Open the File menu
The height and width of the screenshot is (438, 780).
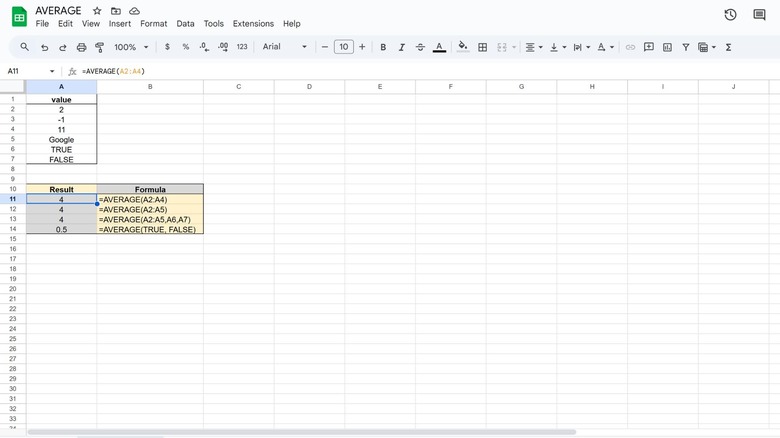pos(42,23)
